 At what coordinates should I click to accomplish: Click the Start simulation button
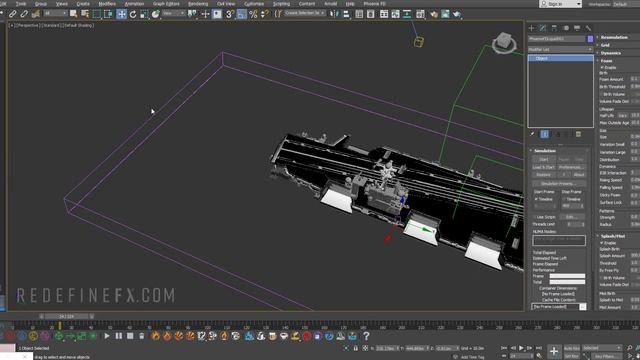click(x=544, y=160)
